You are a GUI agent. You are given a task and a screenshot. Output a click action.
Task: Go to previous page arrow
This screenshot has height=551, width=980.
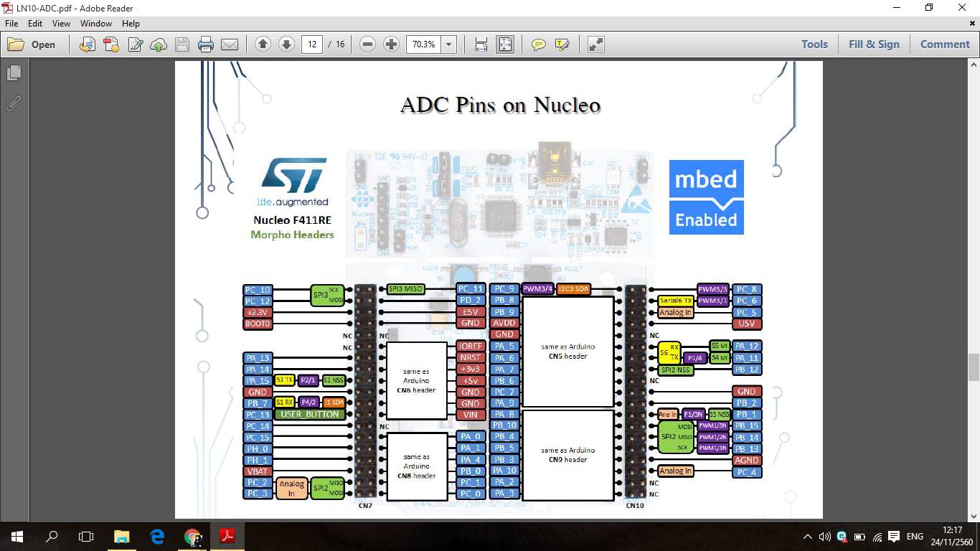click(263, 44)
